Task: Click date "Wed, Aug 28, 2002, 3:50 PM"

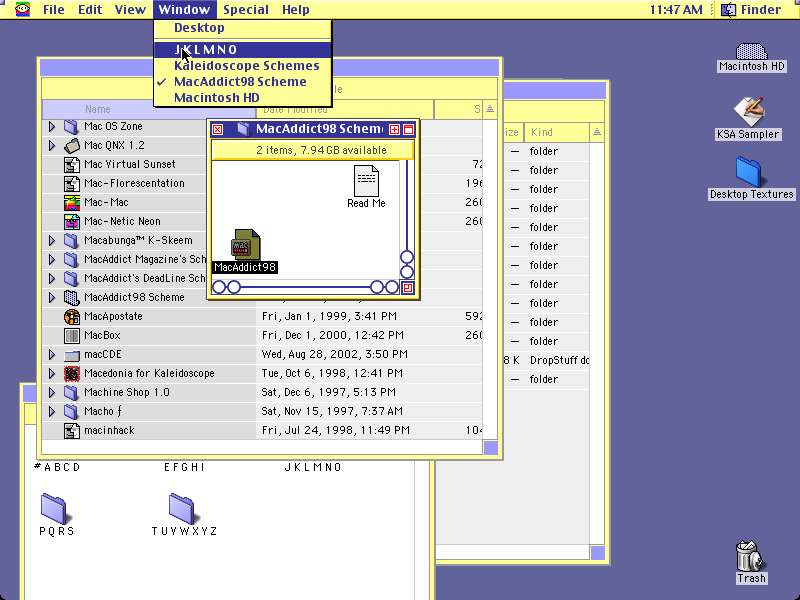Action: pos(335,355)
